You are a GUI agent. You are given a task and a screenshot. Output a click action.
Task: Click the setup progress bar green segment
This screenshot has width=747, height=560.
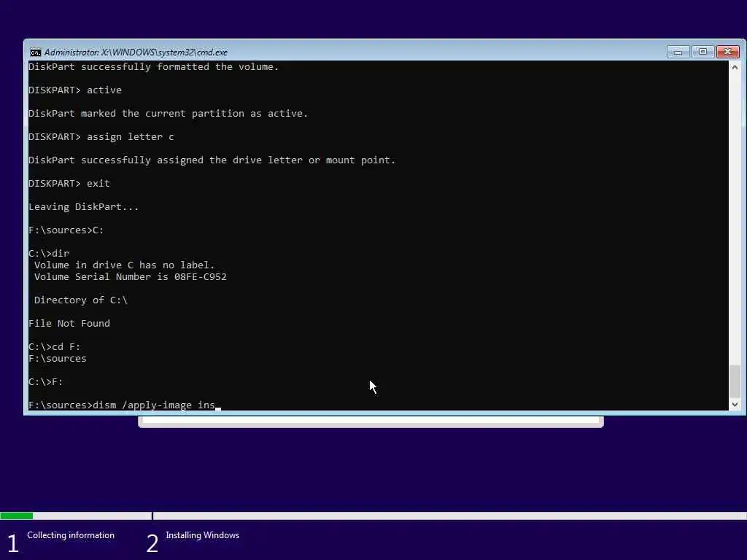[16, 516]
